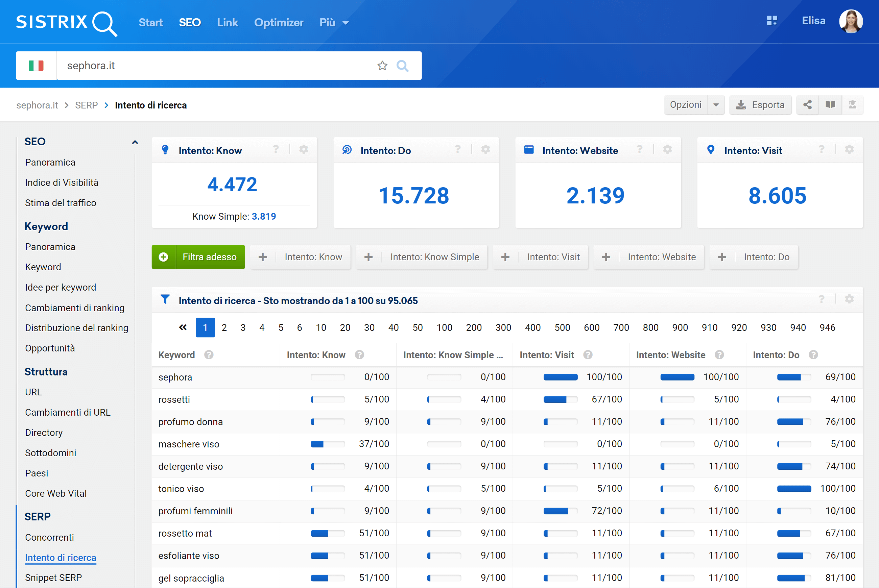Open the SEO menu item
The image size is (879, 588).
[190, 23]
